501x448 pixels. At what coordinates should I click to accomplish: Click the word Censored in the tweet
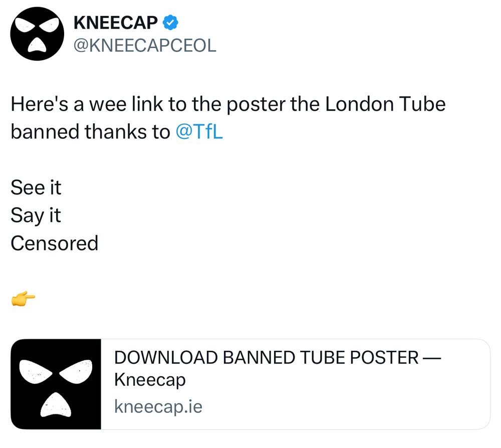tap(54, 244)
